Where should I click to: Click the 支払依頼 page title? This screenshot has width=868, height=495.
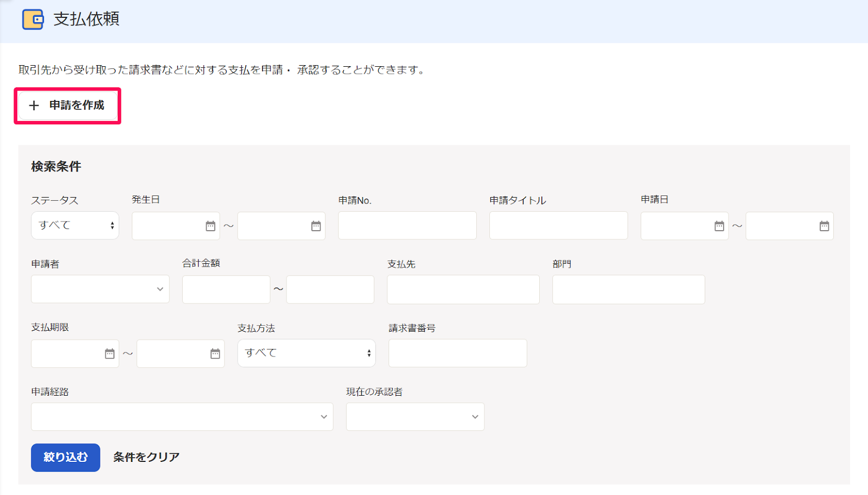pyautogui.click(x=86, y=20)
